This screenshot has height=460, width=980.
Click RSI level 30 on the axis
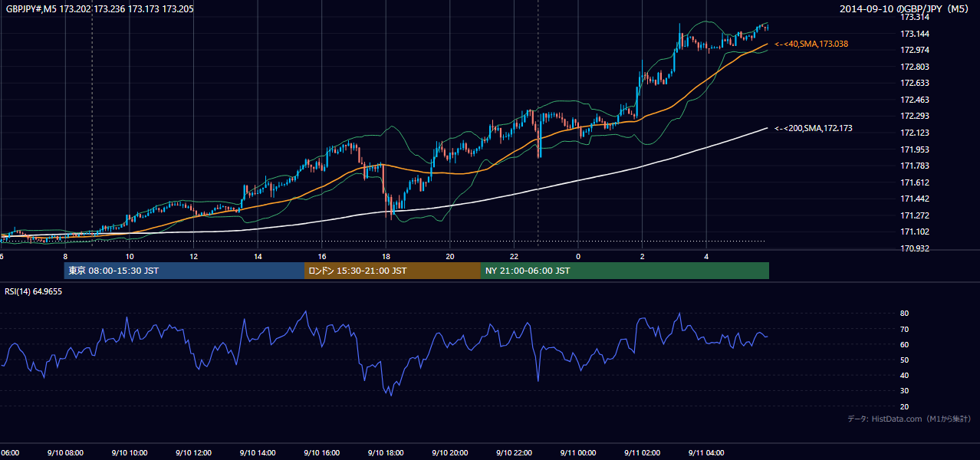[x=904, y=391]
